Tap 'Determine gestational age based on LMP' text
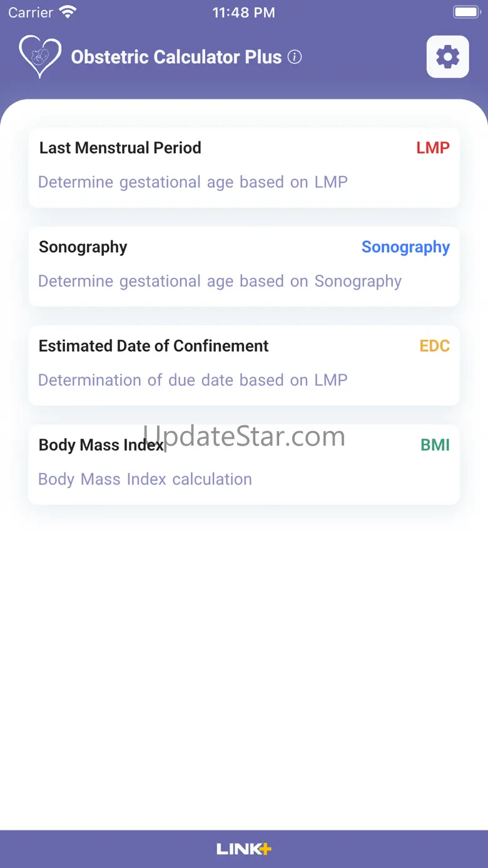 [193, 182]
